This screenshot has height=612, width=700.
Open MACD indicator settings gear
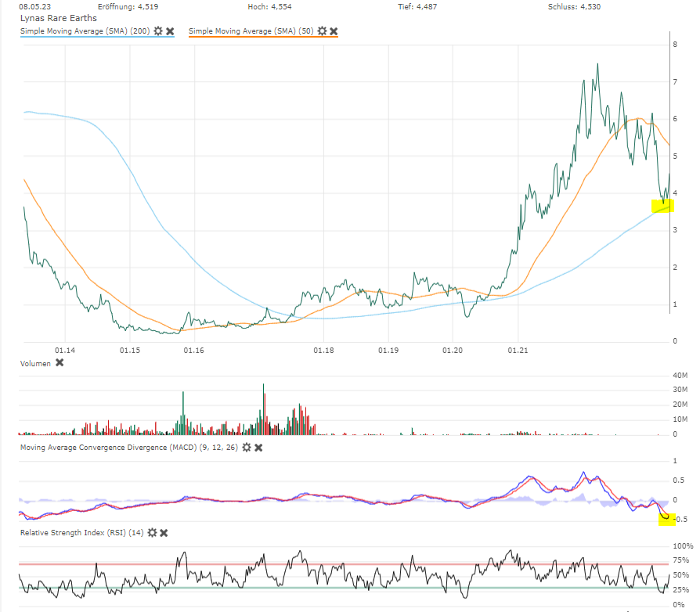(247, 447)
